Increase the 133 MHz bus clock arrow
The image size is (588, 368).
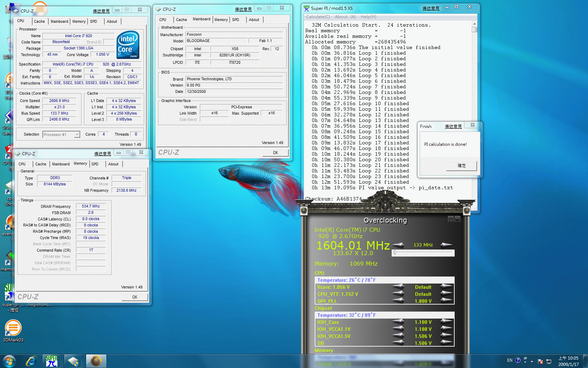click(446, 245)
